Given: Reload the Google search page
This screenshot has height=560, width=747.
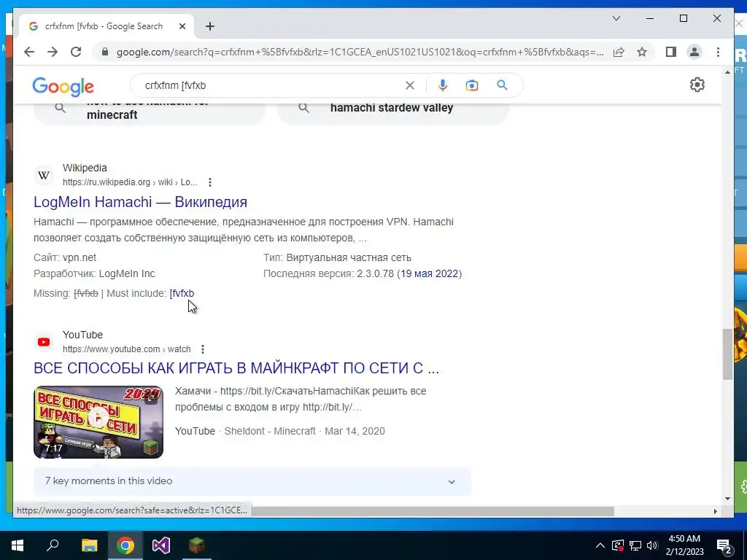Looking at the screenshot, I should [x=76, y=52].
